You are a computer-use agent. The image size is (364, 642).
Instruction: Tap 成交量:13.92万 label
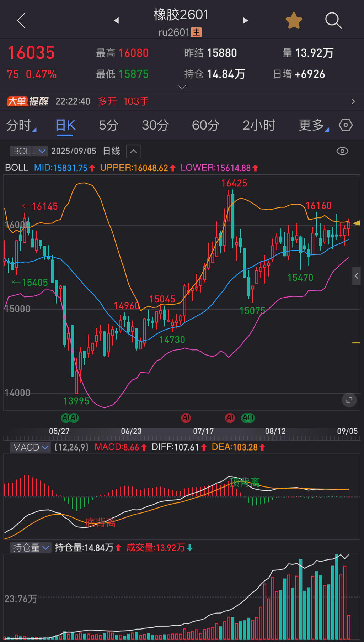(159, 548)
